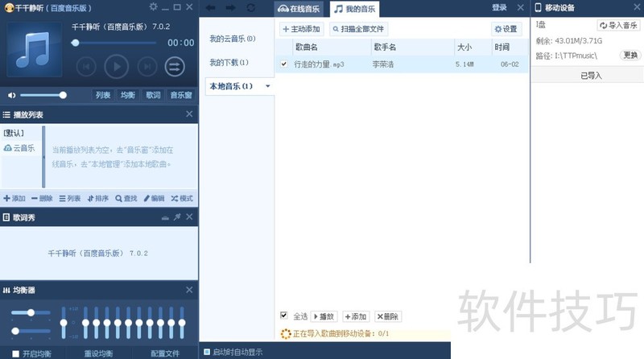Adjust the equalizer preamp vertical slider
This screenshot has width=644, height=359.
[x=64, y=323]
